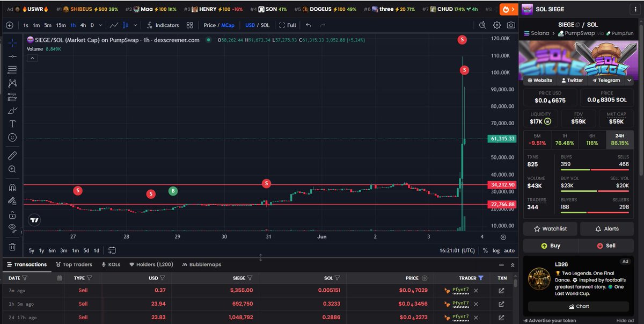Toggle stay-in-drawing-mode pencil lock
Viewport: 644px width, 324px height.
(12, 201)
